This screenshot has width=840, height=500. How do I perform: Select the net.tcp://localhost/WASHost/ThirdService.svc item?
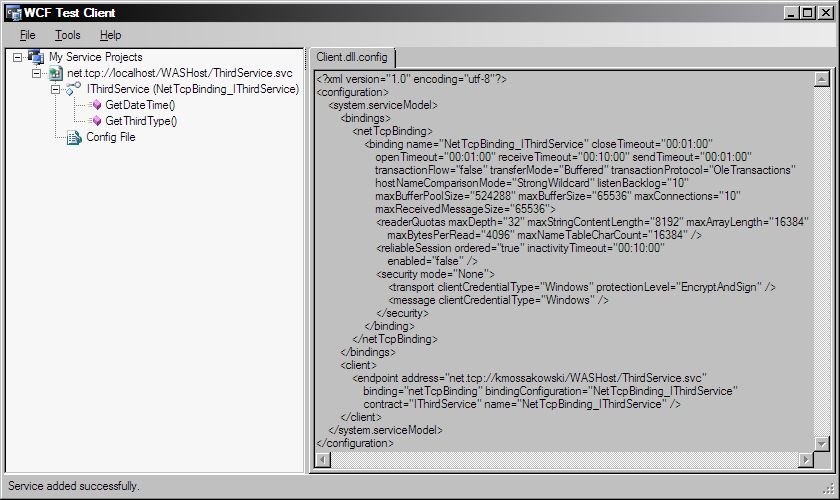[x=180, y=73]
